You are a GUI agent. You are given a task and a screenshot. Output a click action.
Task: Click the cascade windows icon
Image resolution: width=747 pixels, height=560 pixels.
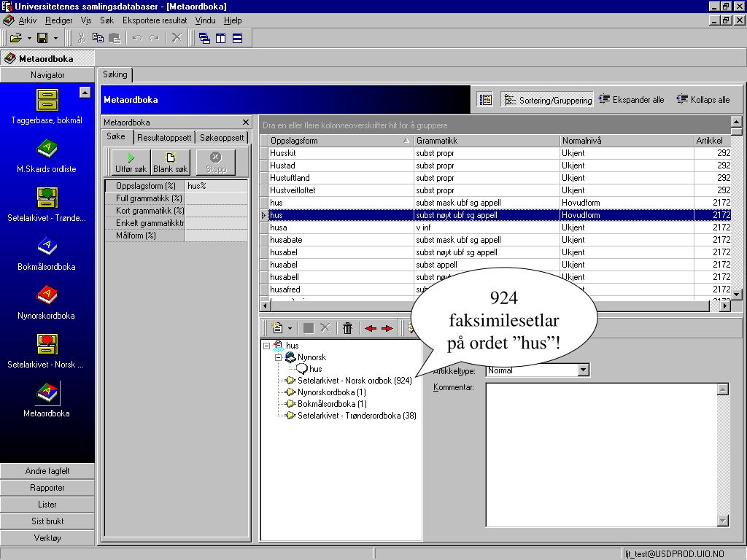pos(204,38)
